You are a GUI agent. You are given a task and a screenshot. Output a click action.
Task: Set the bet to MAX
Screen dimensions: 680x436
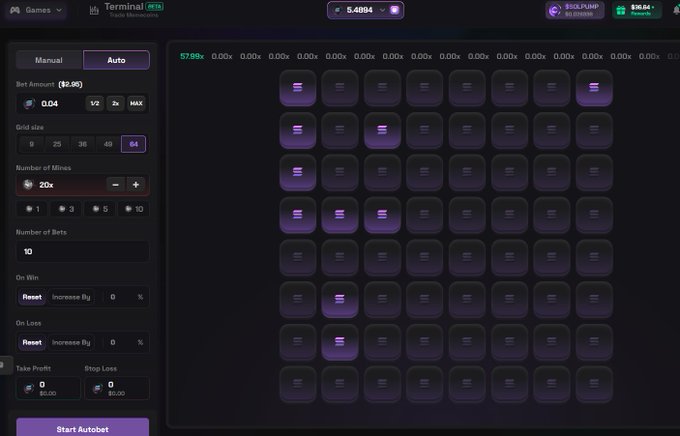tap(136, 103)
